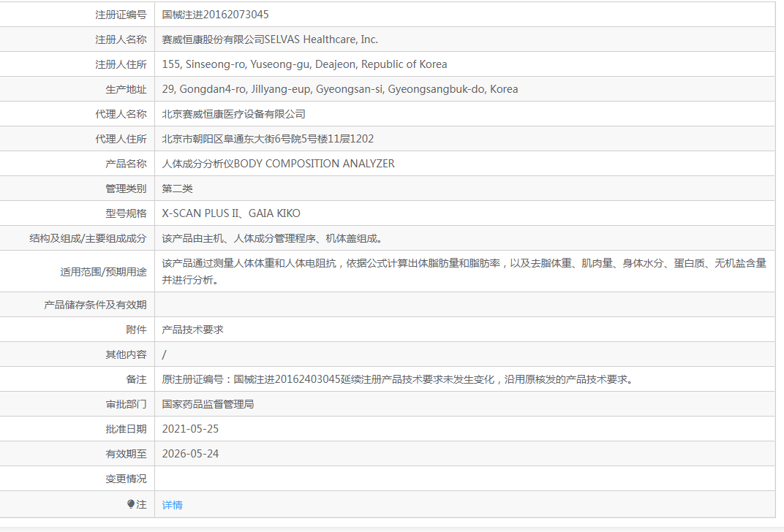Select model spec X-SCAN PLUS II、GAIA KIKO
This screenshot has width=784, height=532.
tap(231, 213)
